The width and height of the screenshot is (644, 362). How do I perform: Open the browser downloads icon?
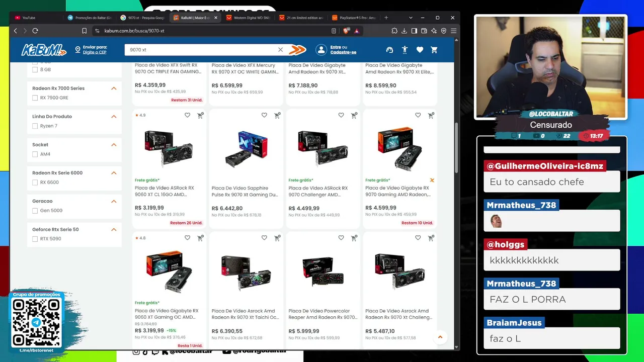[x=404, y=31]
